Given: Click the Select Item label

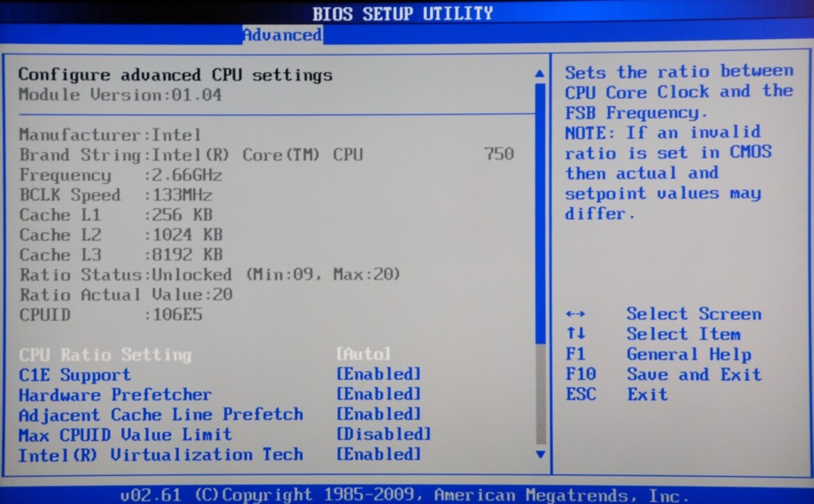Looking at the screenshot, I should [683, 333].
